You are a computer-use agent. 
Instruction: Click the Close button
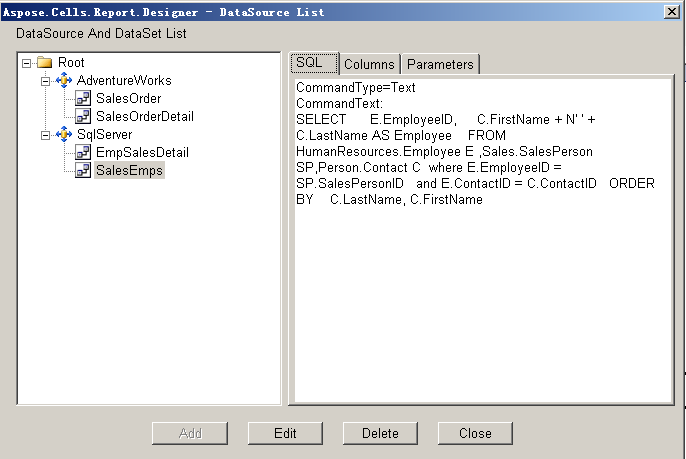point(475,433)
